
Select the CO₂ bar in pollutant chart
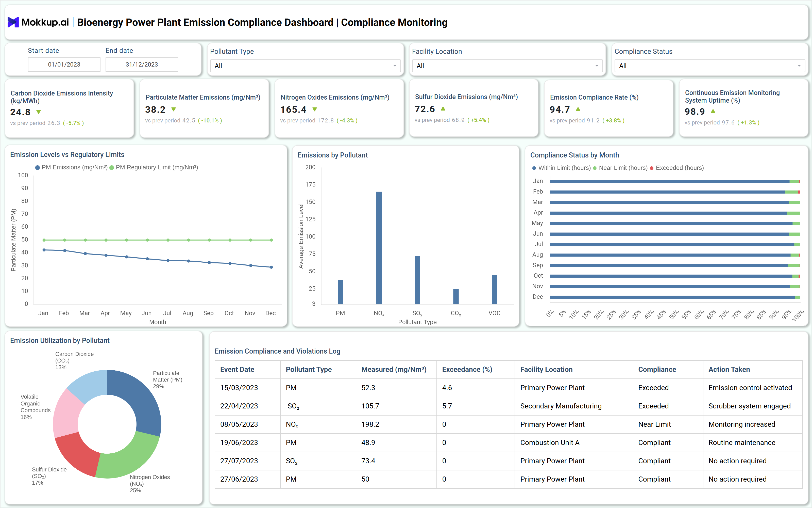456,297
